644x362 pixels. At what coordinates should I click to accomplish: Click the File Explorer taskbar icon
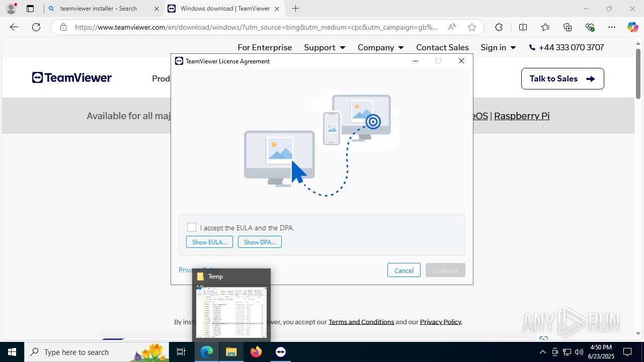tap(231, 352)
